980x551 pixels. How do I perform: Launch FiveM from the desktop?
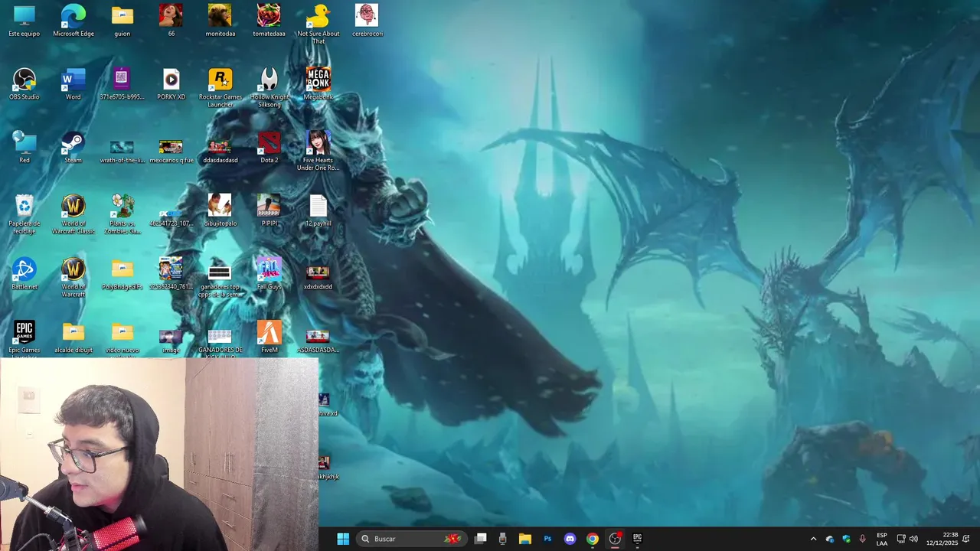[x=269, y=337]
